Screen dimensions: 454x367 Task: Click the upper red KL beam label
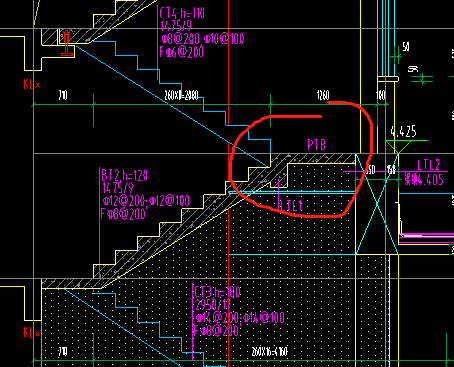pos(31,84)
